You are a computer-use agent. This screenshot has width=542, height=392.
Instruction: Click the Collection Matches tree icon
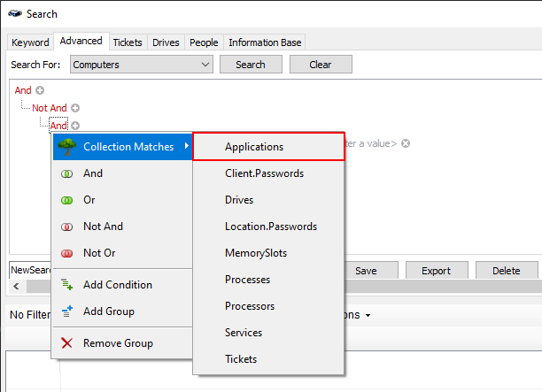pos(65,147)
